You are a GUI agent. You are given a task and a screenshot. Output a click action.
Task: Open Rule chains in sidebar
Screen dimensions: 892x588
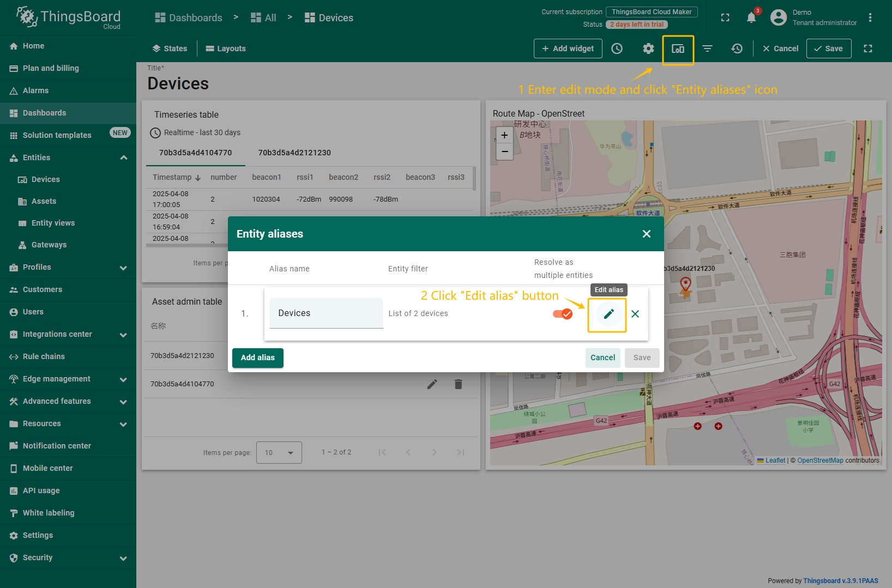click(x=44, y=356)
